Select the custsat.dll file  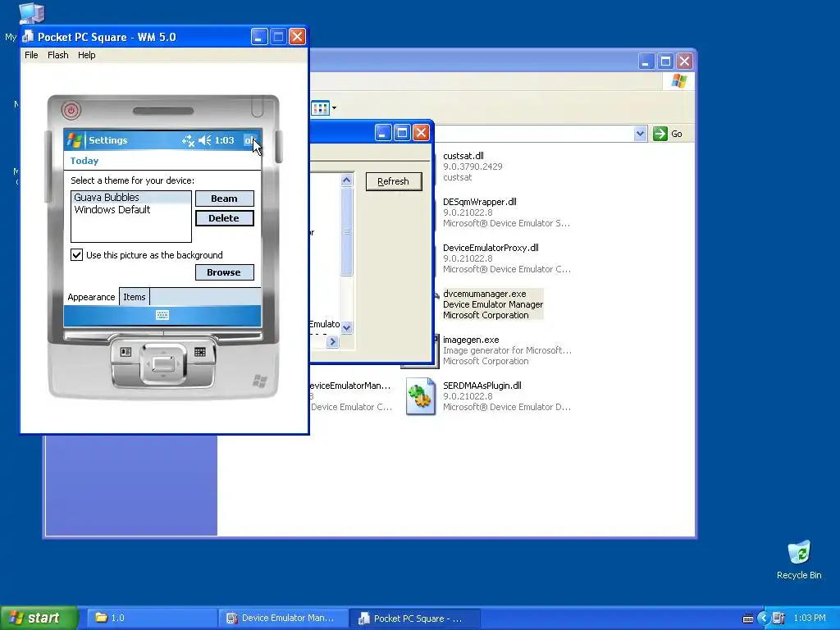point(463,156)
